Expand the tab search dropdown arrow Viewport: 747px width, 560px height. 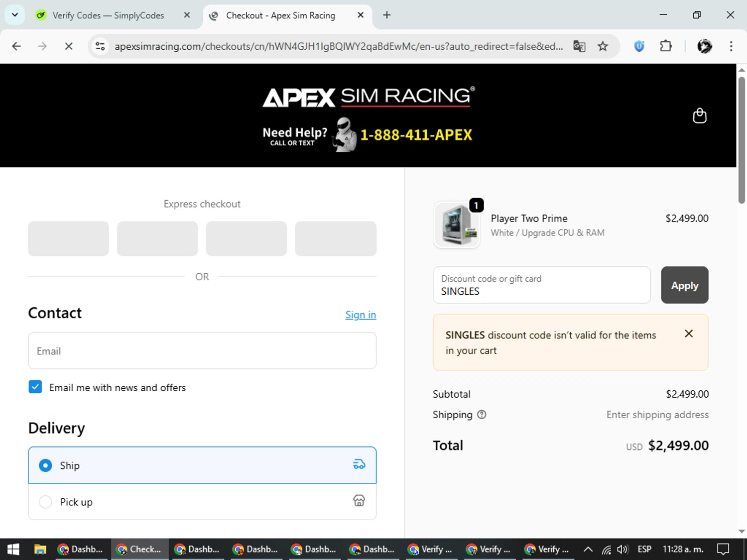pyautogui.click(x=15, y=15)
